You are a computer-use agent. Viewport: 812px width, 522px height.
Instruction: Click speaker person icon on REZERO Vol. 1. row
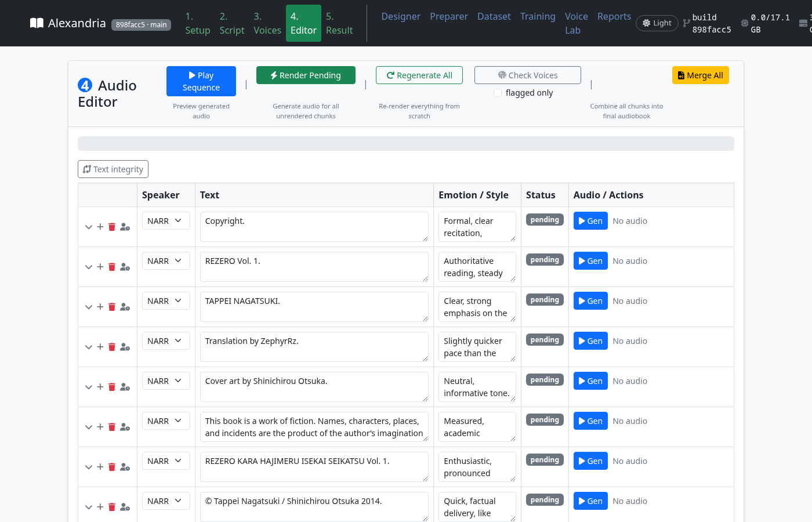click(125, 267)
